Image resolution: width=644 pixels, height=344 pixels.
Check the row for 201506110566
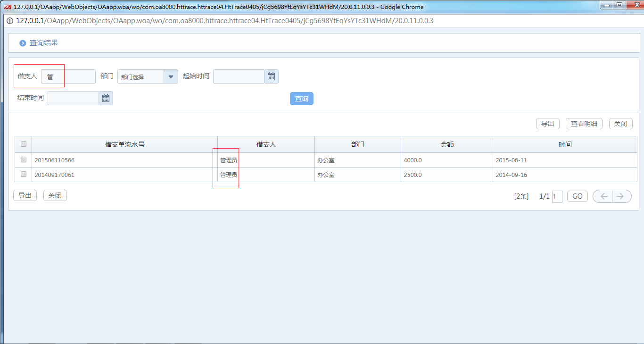tap(24, 160)
